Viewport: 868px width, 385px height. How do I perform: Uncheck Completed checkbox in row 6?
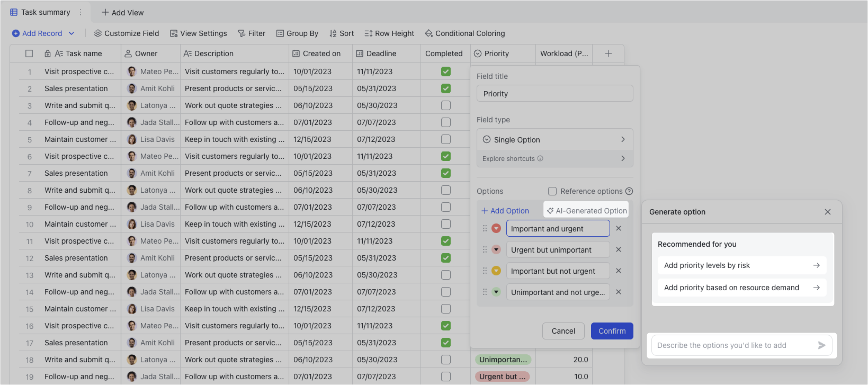click(x=446, y=156)
